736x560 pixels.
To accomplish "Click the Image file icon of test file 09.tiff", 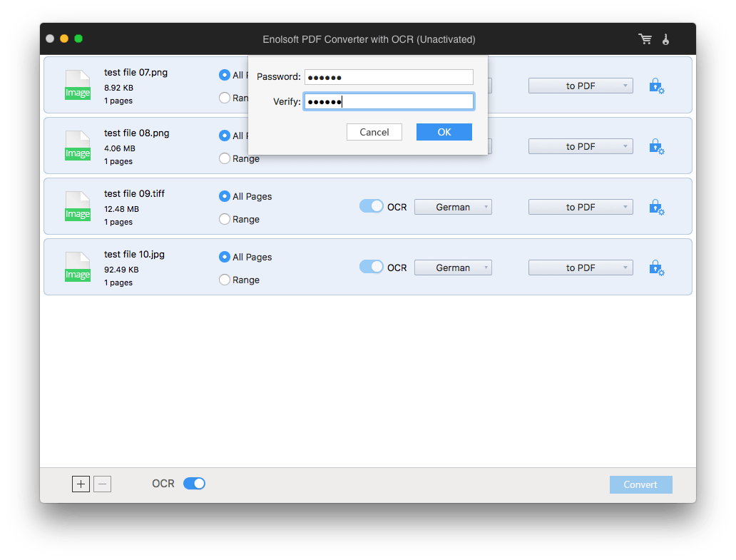I will pos(78,206).
